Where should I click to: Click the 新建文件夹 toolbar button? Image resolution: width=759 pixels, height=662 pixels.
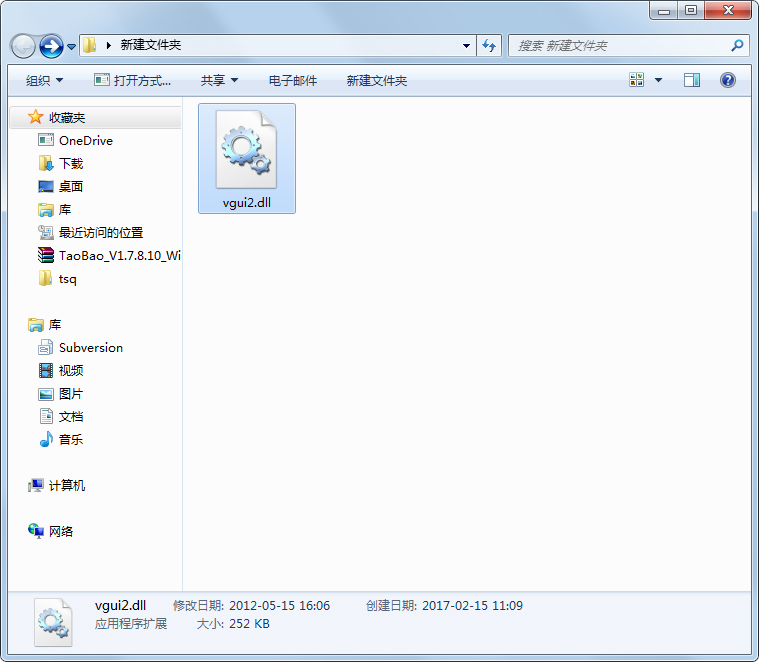pyautogui.click(x=376, y=80)
